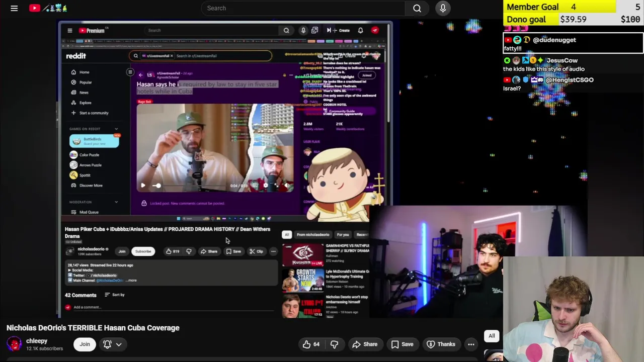Like the chleepy video with 64 likes
The height and width of the screenshot is (362, 644).
311,344
